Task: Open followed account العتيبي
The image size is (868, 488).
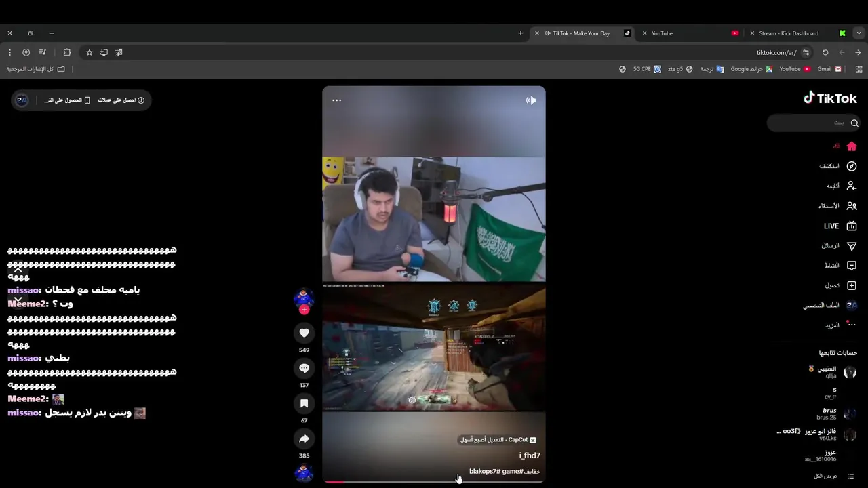Action: pyautogui.click(x=833, y=371)
